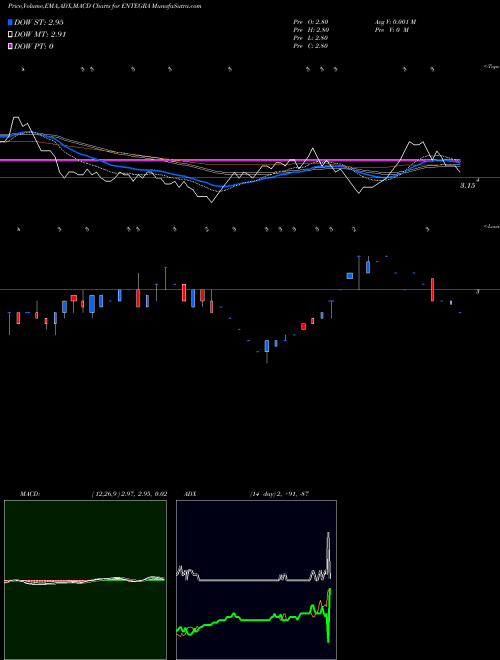Open the dark blue ADX indicator chart
Screen dimensions: 500x660
(x=256, y=580)
